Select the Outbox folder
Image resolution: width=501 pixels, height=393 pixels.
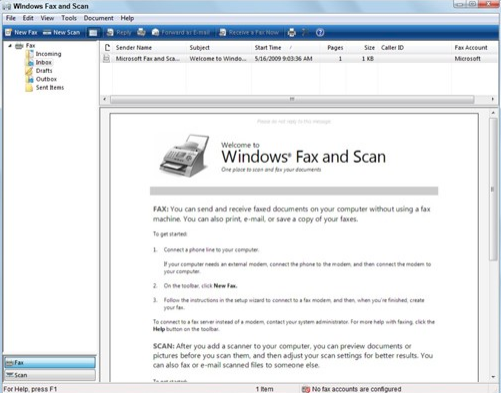pos(46,79)
